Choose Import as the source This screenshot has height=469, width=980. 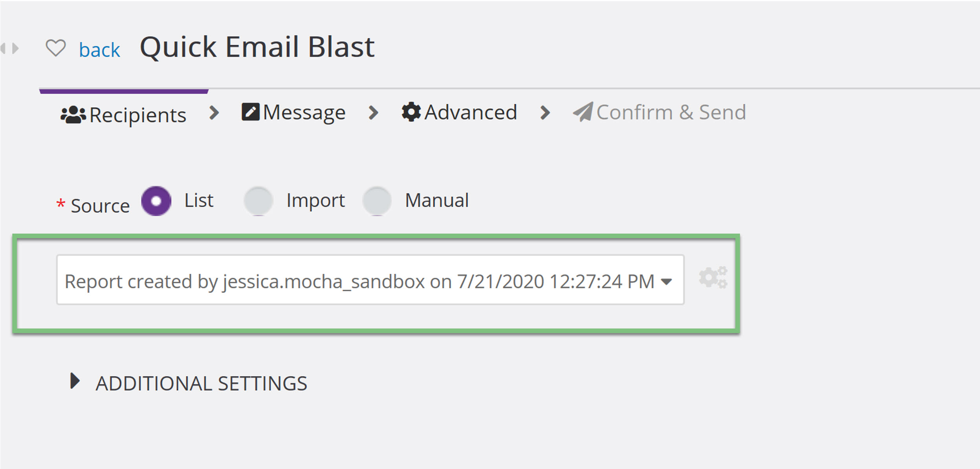point(258,201)
